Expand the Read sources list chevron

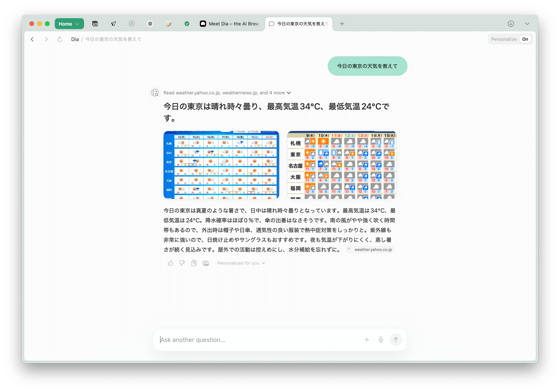coord(289,93)
